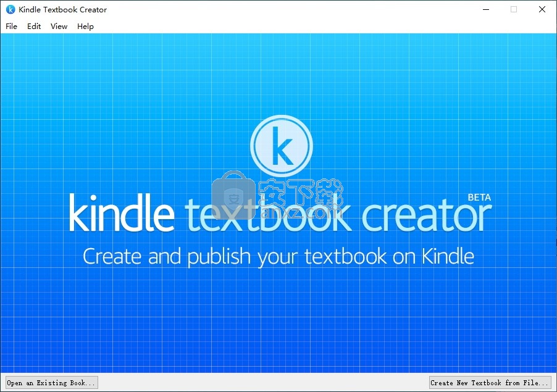
Task: Click 'Create and publish your textbook on Kindle' tagline
Action: tap(278, 256)
